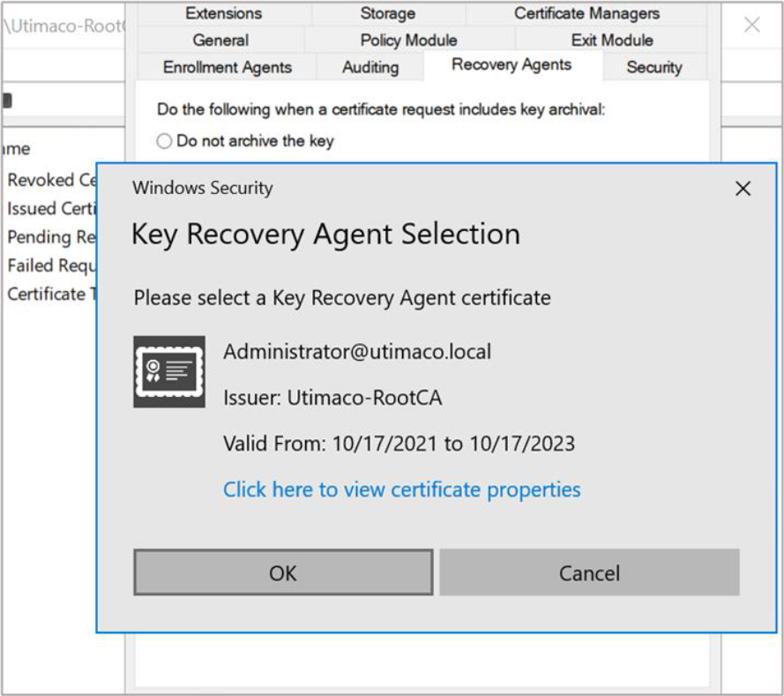Click the certificate icon for Administrator@utimaco.local
Screen dimensions: 784x696
[x=169, y=371]
